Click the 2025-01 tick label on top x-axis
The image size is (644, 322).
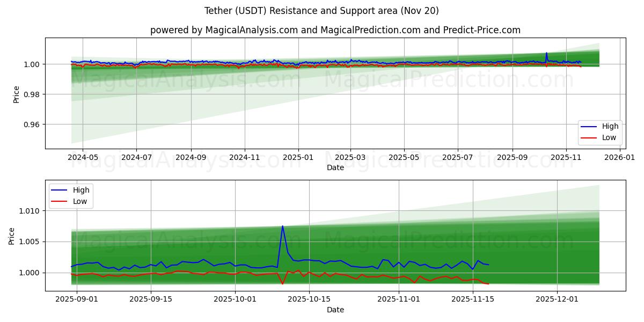tap(298, 158)
